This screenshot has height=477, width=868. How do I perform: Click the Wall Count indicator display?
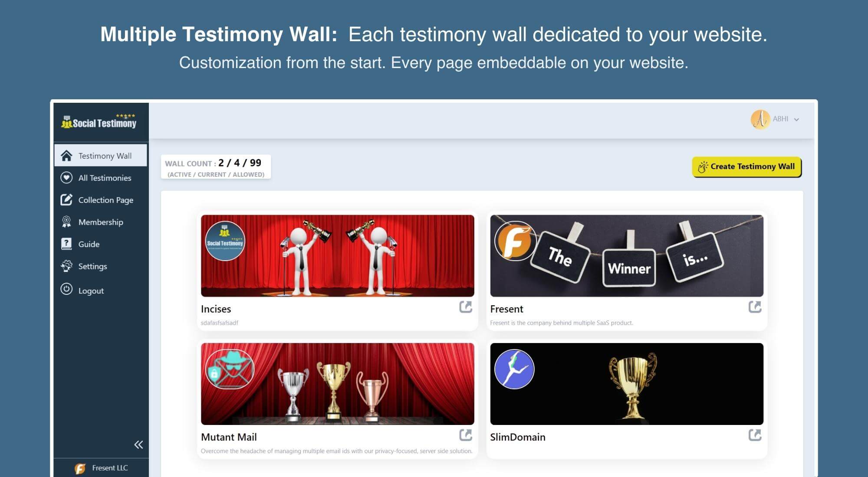[x=215, y=167]
